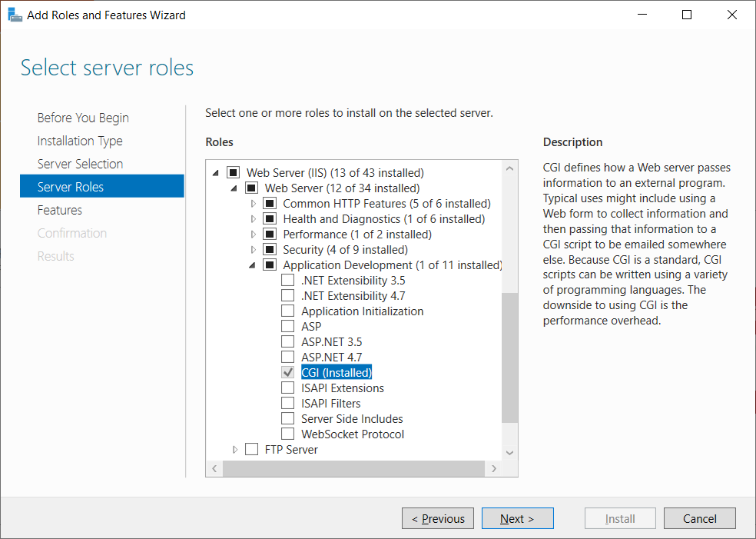This screenshot has height=539, width=756.
Task: Go to the Features step
Action: pos(60,210)
